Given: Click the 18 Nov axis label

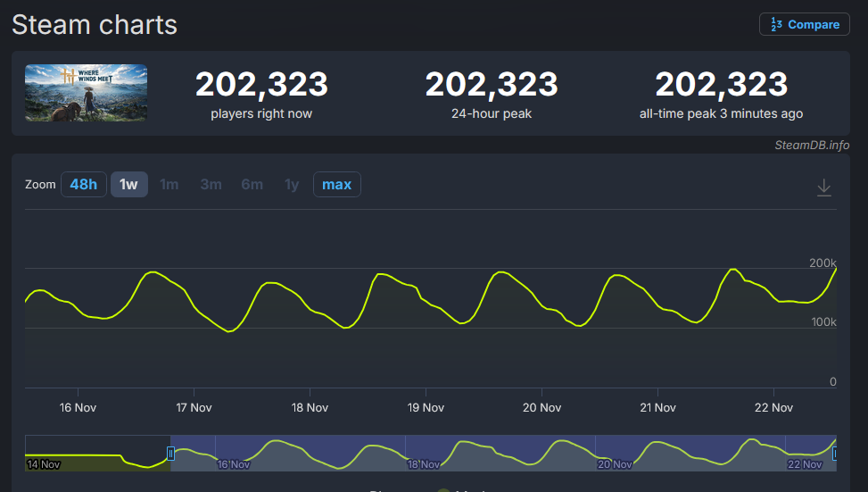Looking at the screenshot, I should [310, 408].
